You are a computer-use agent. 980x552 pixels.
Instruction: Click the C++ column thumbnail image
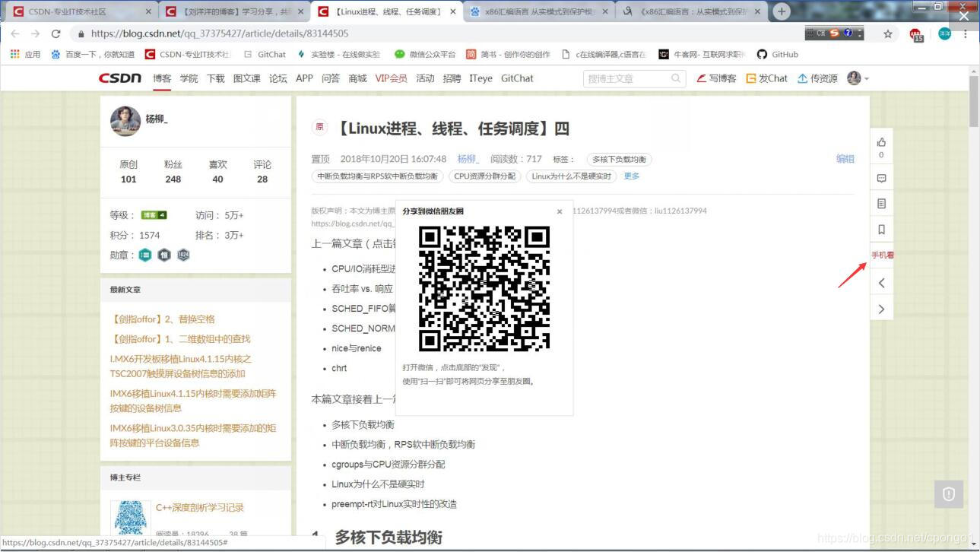point(130,517)
